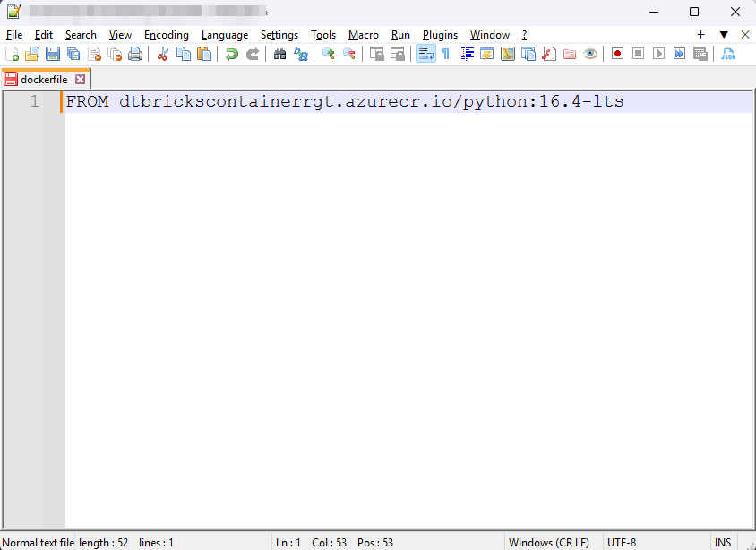Toggle Show all characters pilcrow
The width and height of the screenshot is (756, 550).
tap(445, 54)
